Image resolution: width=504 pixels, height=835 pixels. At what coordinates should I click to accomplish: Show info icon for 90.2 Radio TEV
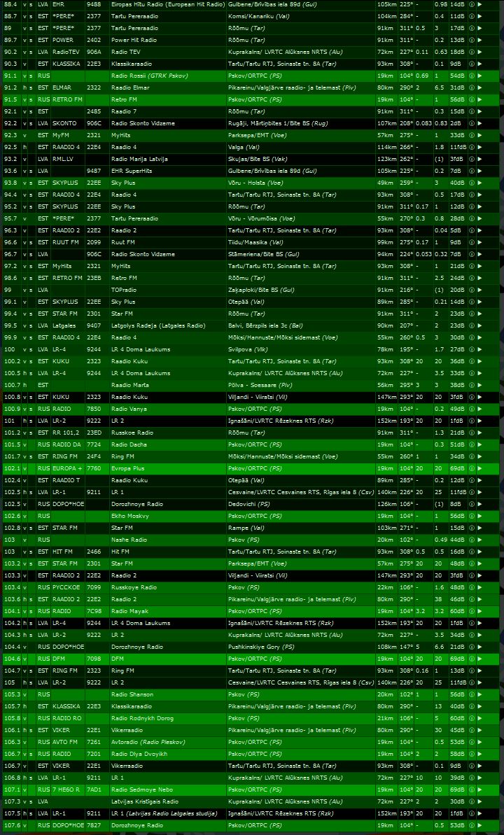point(472,52)
